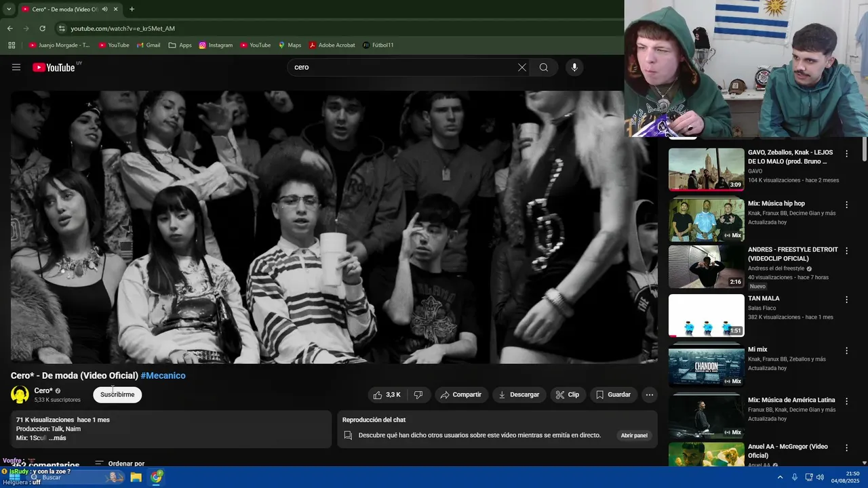The width and height of the screenshot is (868, 488).
Task: Open the Juanjo Morgade bookmark
Action: click(x=59, y=45)
